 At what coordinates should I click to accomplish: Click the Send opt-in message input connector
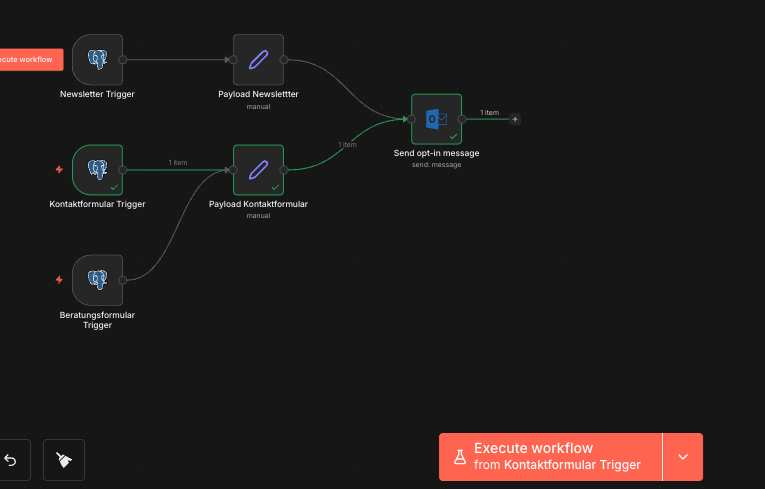pyautogui.click(x=411, y=119)
